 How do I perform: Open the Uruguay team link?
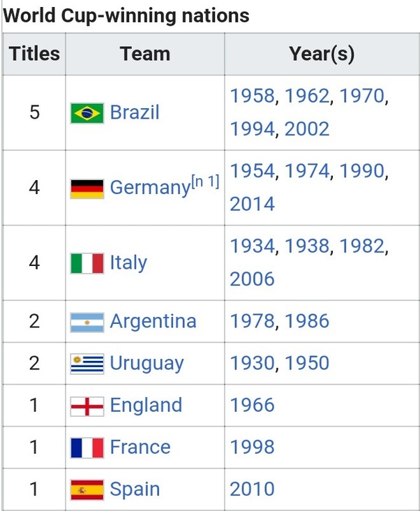[x=147, y=364]
